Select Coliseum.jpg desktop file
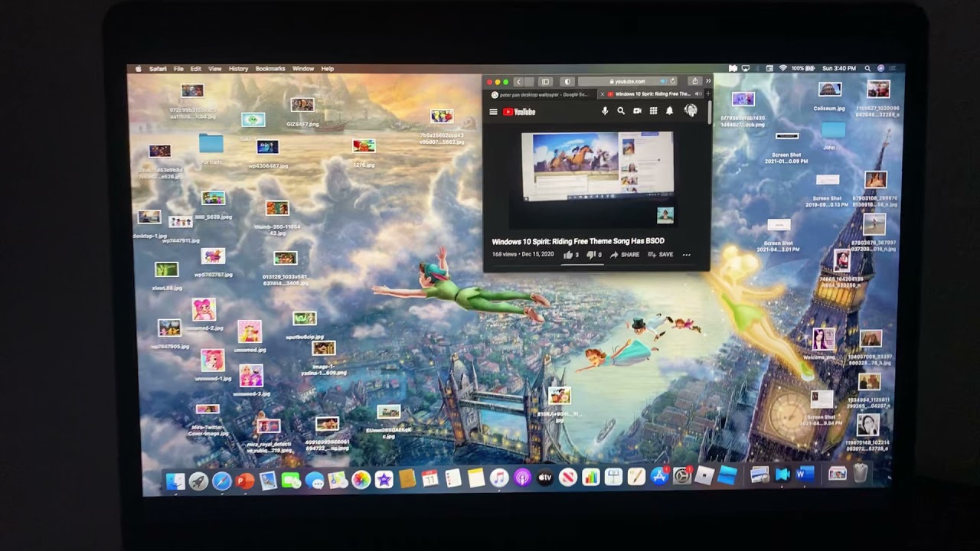The width and height of the screenshot is (980, 551). pos(829,96)
